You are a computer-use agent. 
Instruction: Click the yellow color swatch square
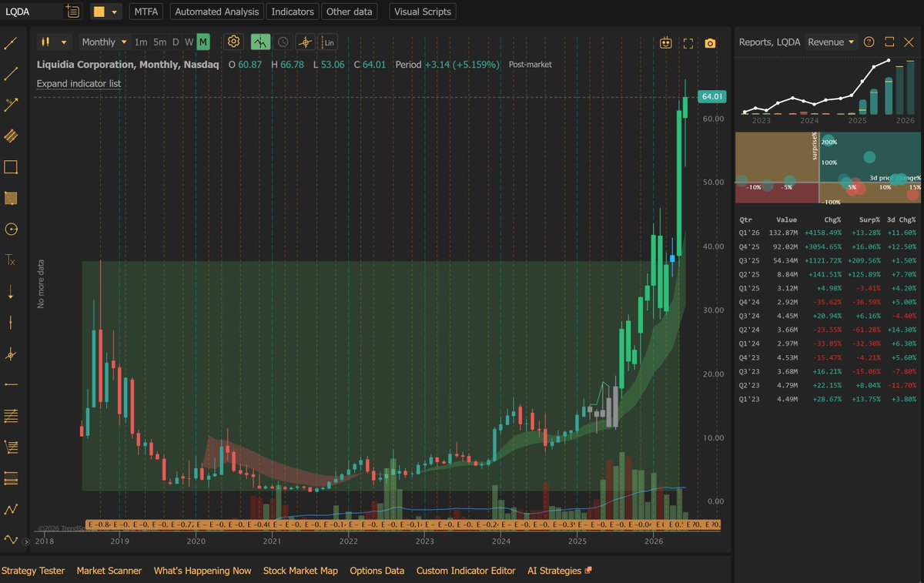point(99,12)
